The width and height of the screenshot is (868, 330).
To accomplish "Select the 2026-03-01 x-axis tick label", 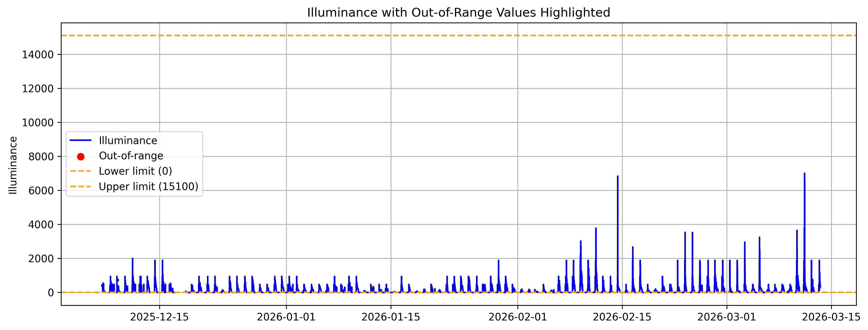I will (x=727, y=318).
